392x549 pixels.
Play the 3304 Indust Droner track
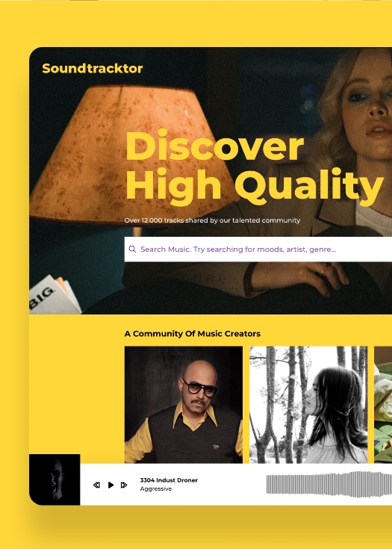111,485
